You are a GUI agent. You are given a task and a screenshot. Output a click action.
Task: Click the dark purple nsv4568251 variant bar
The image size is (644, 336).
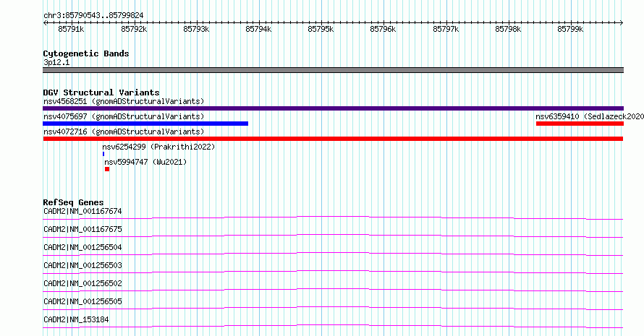(x=333, y=108)
